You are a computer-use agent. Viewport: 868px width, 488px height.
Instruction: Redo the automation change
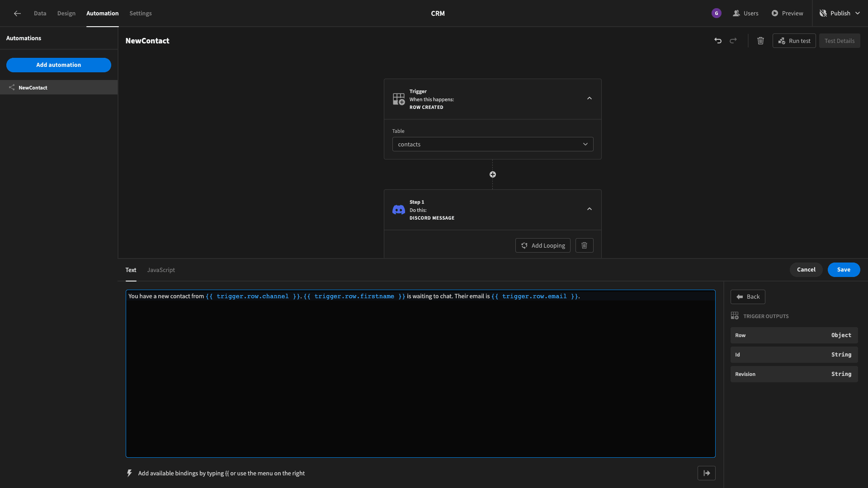733,41
